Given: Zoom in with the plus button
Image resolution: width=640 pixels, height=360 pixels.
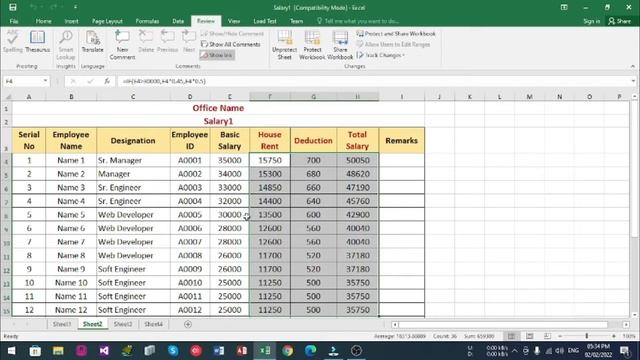Looking at the screenshot, I should tap(613, 336).
